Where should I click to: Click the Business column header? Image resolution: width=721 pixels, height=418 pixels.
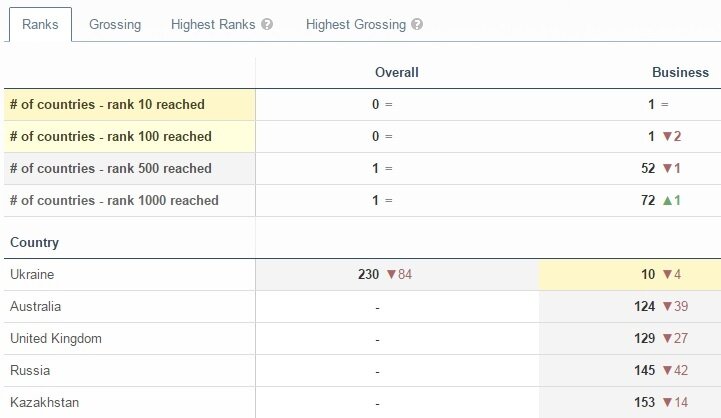click(680, 72)
